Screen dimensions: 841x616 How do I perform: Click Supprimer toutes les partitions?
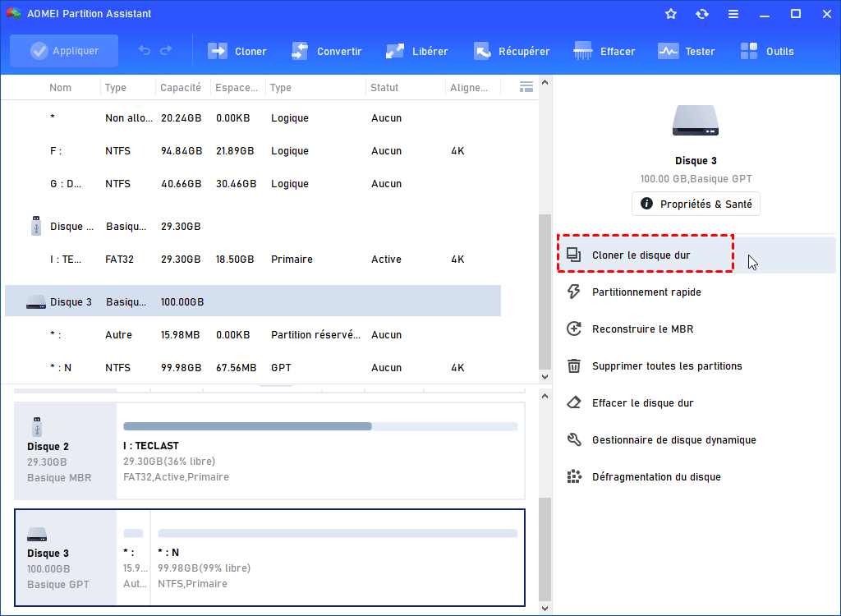(x=696, y=366)
